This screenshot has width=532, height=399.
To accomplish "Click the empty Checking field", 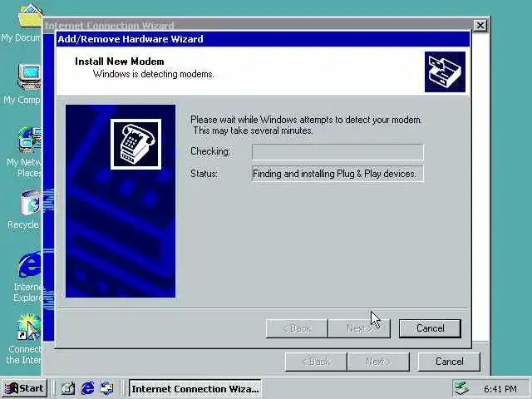I will (337, 151).
